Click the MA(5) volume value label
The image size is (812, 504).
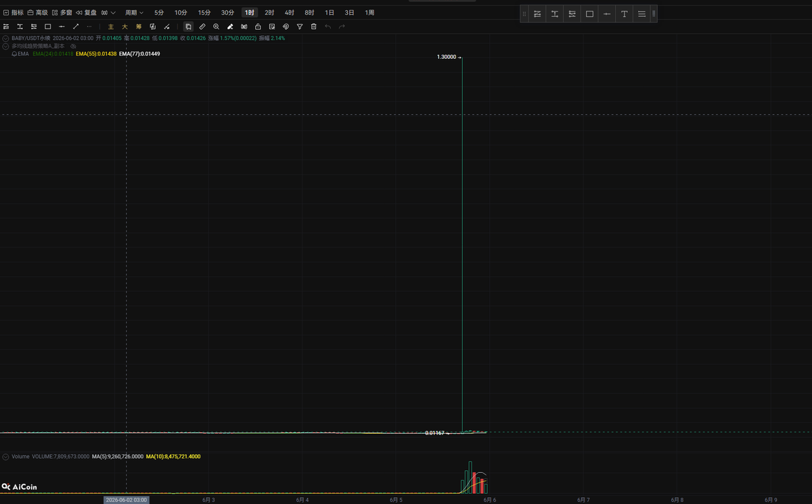(x=118, y=457)
